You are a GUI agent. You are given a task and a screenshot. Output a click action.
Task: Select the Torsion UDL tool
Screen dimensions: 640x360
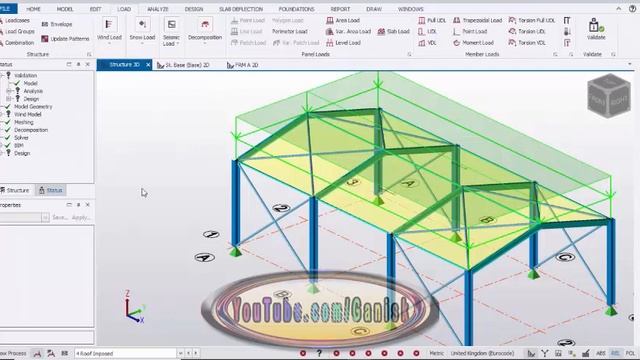(x=527, y=31)
